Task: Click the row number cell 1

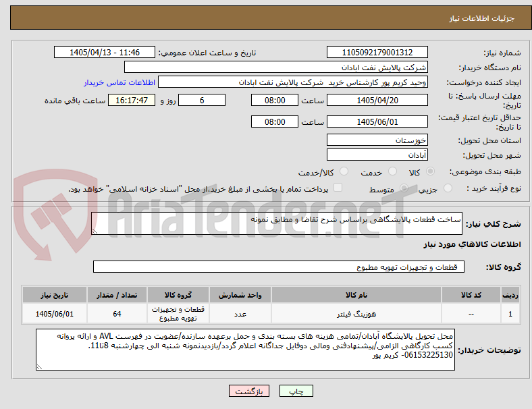Action: point(510,314)
